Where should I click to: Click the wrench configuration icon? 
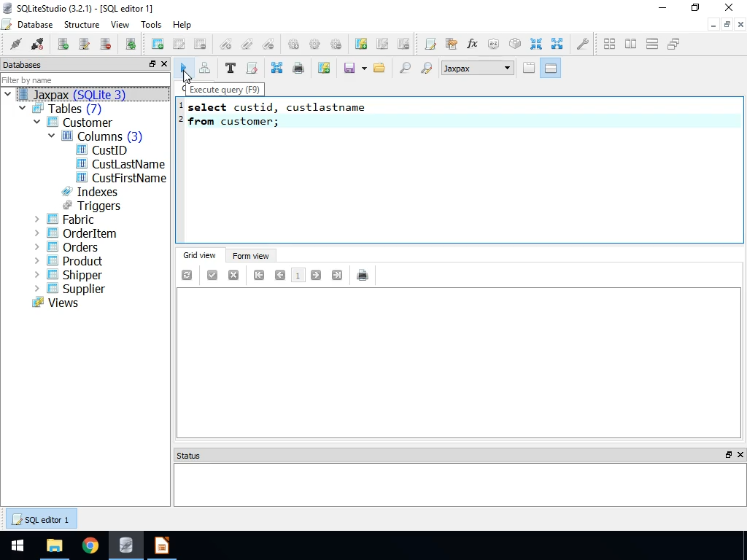pyautogui.click(x=582, y=44)
